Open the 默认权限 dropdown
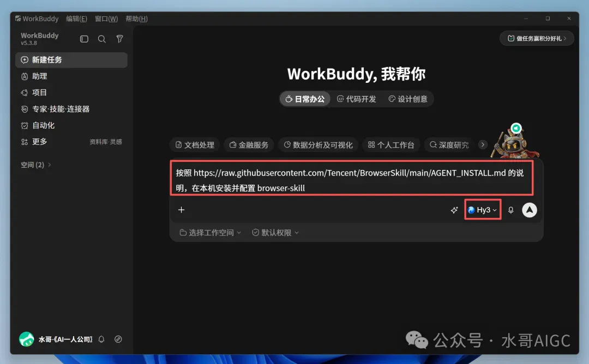 tap(275, 233)
